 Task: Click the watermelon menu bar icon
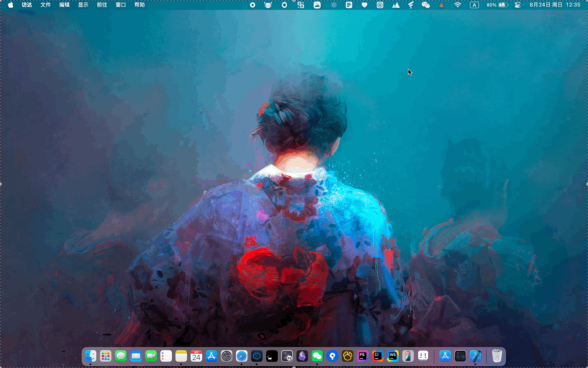(441, 5)
